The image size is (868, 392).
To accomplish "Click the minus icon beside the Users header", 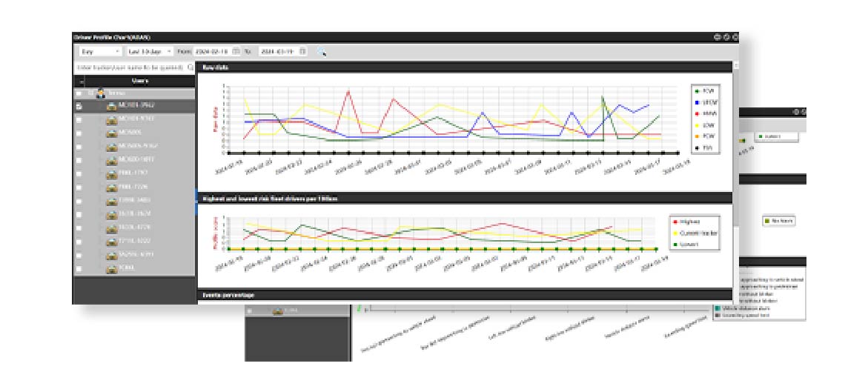I will 81,81.
